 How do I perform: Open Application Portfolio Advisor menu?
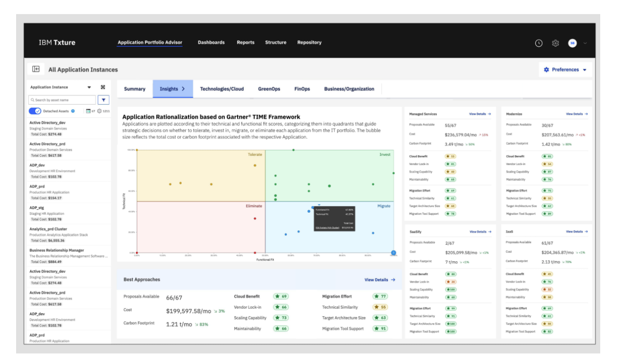coord(150,43)
